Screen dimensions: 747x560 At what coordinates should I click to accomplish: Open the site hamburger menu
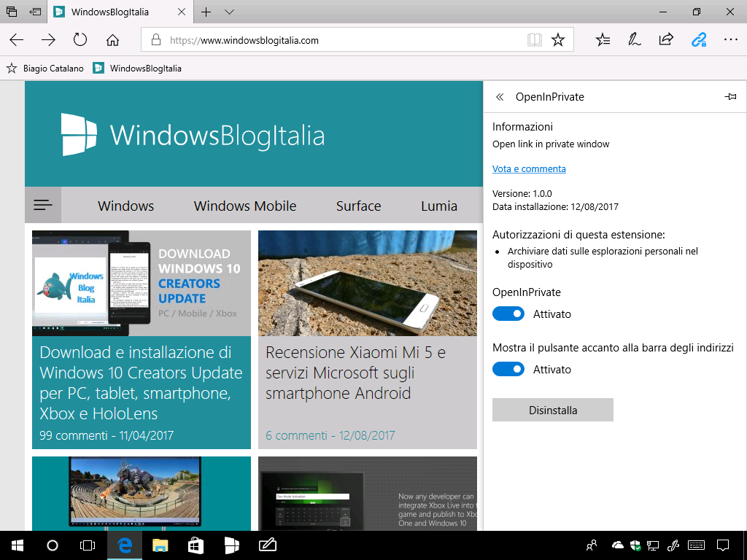(x=43, y=205)
